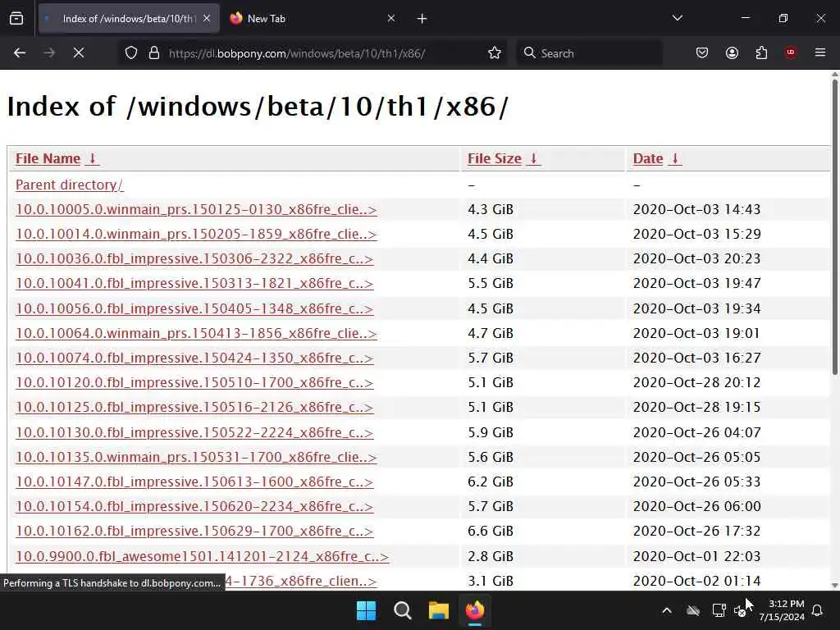The width and height of the screenshot is (840, 630).
Task: Stop loading the page
Action: click(x=79, y=53)
